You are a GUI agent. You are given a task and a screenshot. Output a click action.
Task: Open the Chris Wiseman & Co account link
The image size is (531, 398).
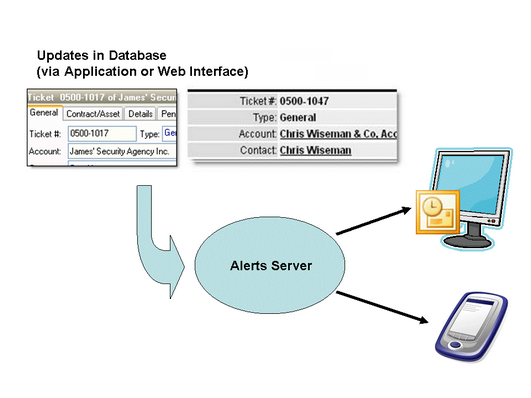click(x=338, y=134)
